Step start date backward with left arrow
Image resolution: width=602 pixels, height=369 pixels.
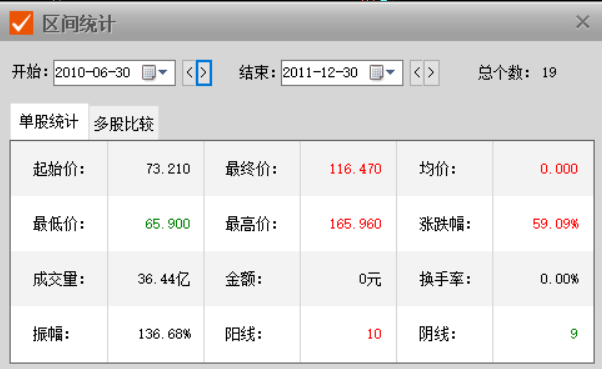[x=189, y=73]
